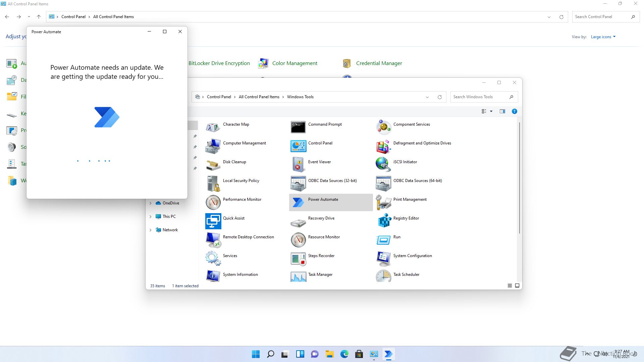Select ODBC Data Sources (32-bit) icon
This screenshot has height=362, width=644.
[x=298, y=183]
